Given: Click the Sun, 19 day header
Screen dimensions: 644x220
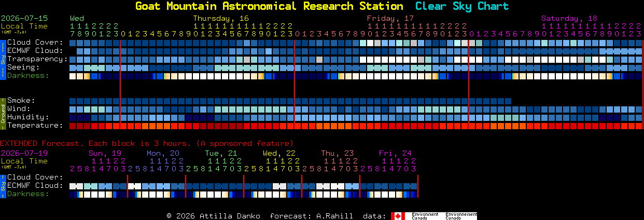Looking at the screenshot, I should tap(105, 153).
